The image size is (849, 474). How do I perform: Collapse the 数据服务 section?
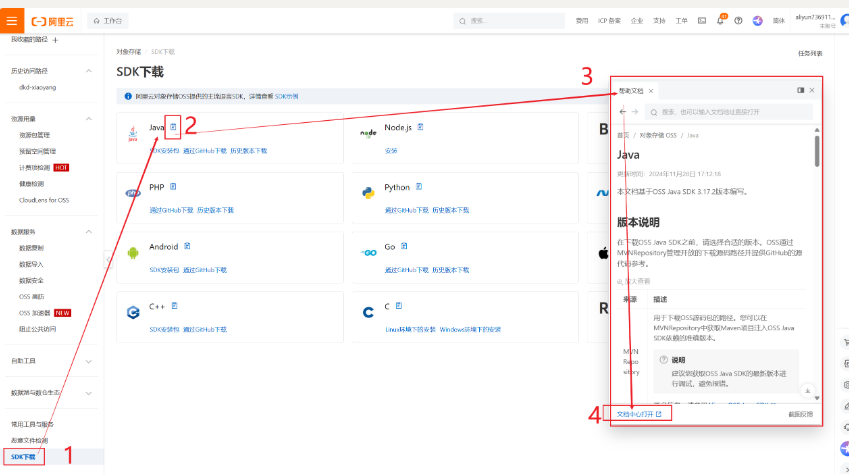pos(89,232)
